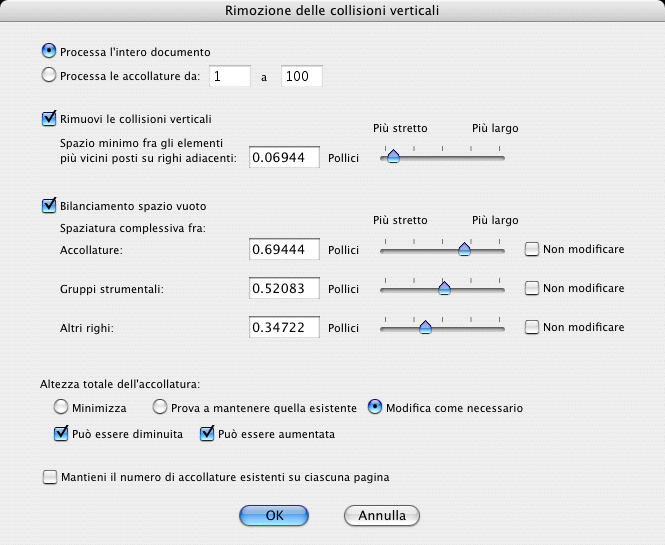The width and height of the screenshot is (665, 545).
Task: Enable 'Non modificare' for Accollature
Action: [532, 249]
